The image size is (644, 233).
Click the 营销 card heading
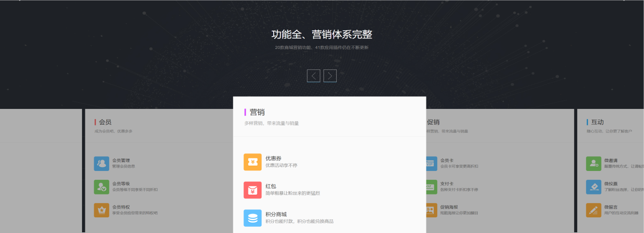pyautogui.click(x=257, y=112)
